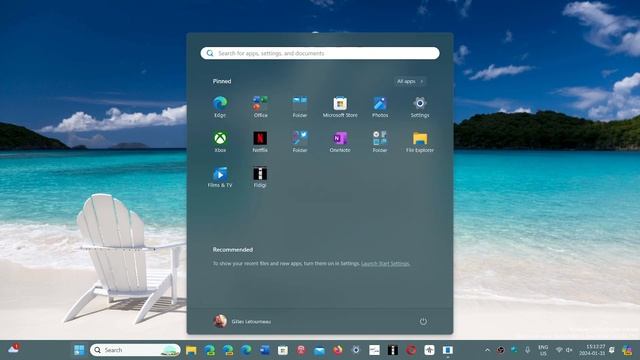Screen dimensions: 640x360
Task: Launch the pinned Xbox app
Action: pyautogui.click(x=220, y=141)
